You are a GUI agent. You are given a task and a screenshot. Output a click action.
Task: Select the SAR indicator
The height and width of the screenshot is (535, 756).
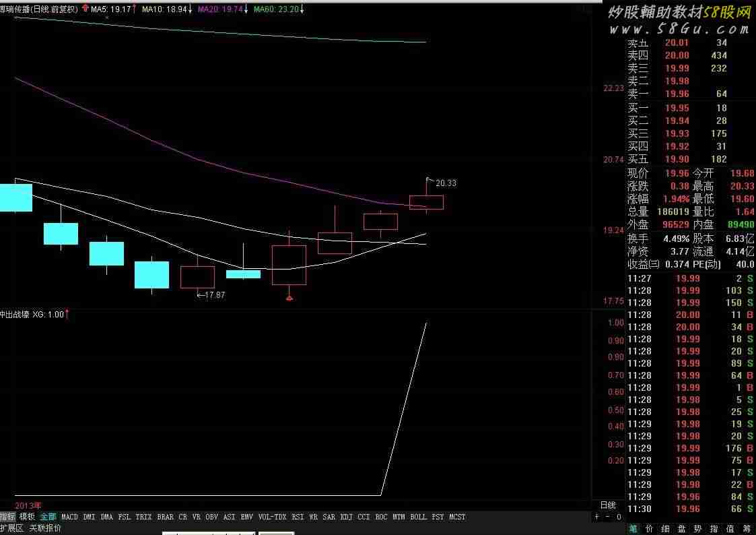(329, 517)
